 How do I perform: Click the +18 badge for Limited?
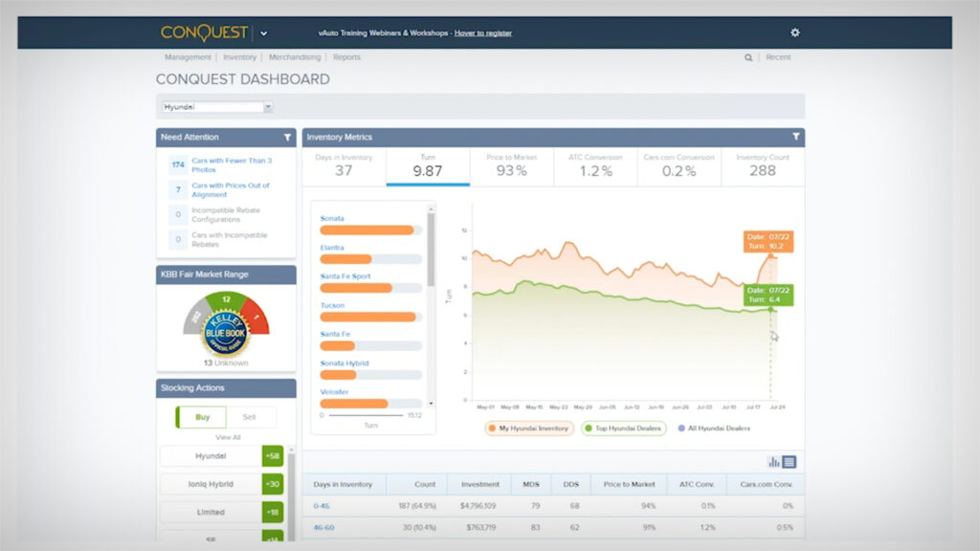(273, 513)
